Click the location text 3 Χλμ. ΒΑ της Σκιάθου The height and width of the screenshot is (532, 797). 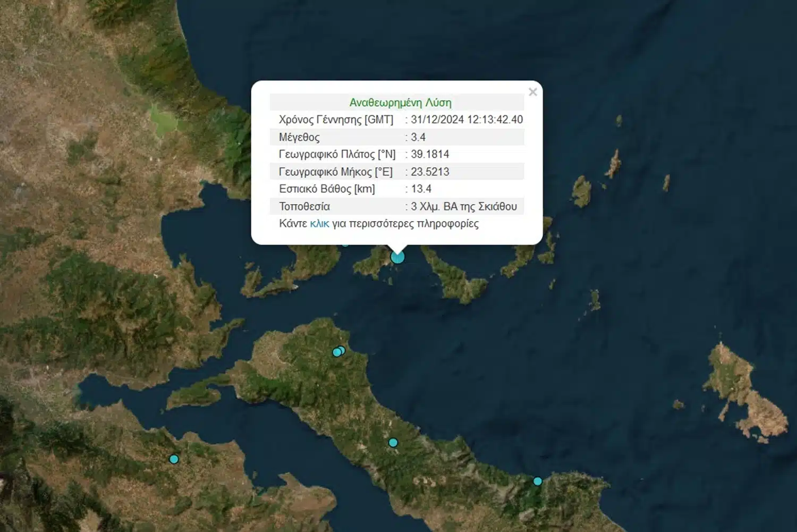463,206
